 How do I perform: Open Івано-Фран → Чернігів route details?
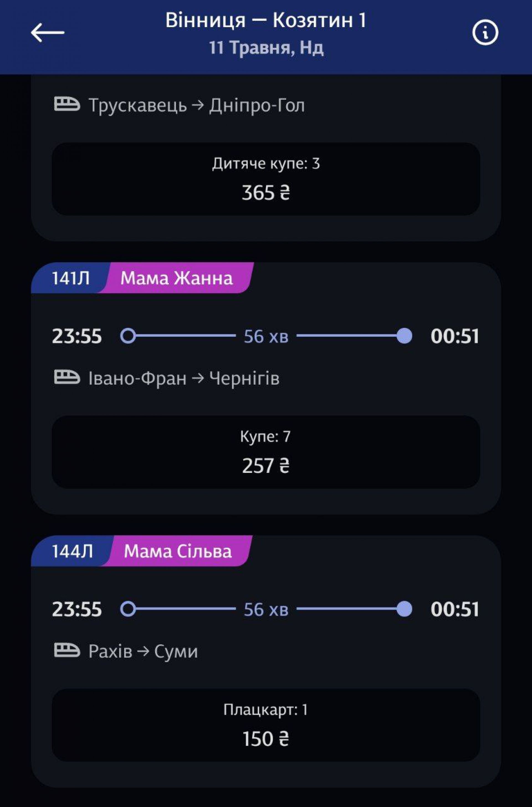click(x=183, y=378)
